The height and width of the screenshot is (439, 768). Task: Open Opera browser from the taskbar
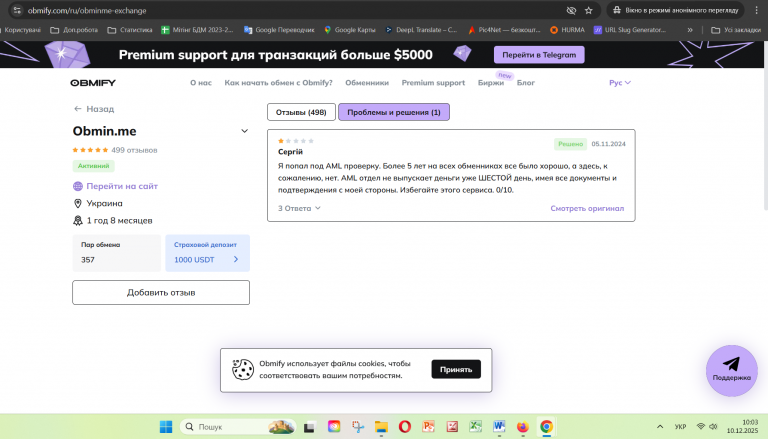405,427
